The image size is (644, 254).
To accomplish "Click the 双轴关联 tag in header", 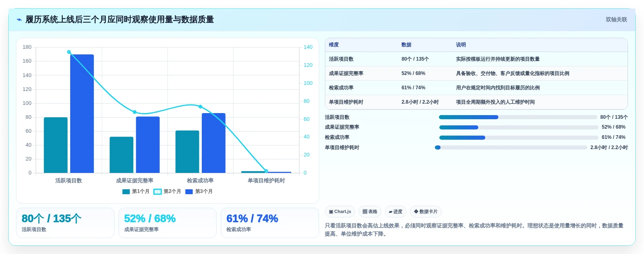I will point(616,20).
